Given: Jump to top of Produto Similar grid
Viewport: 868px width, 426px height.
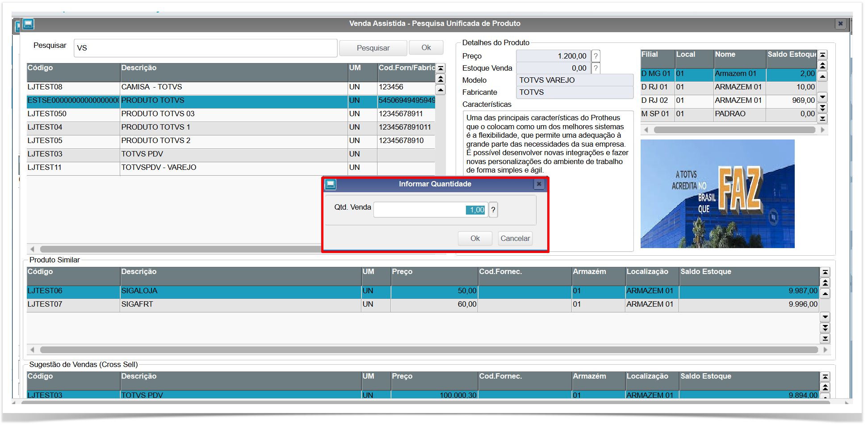Looking at the screenshot, I should (825, 272).
